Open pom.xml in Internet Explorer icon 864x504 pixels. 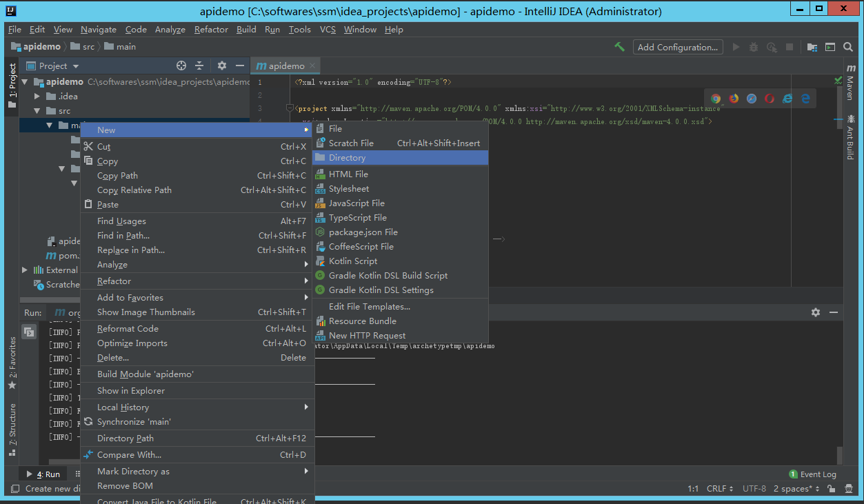pos(787,99)
